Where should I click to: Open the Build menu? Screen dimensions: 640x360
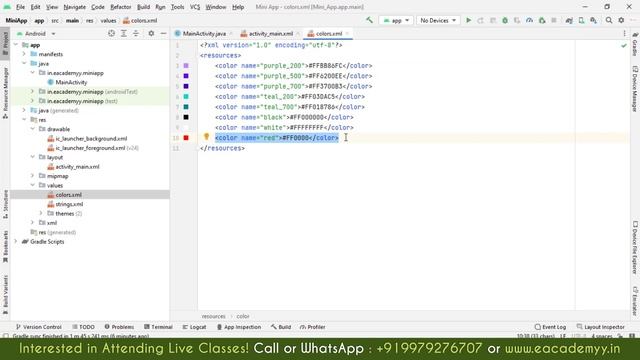coord(143,7)
